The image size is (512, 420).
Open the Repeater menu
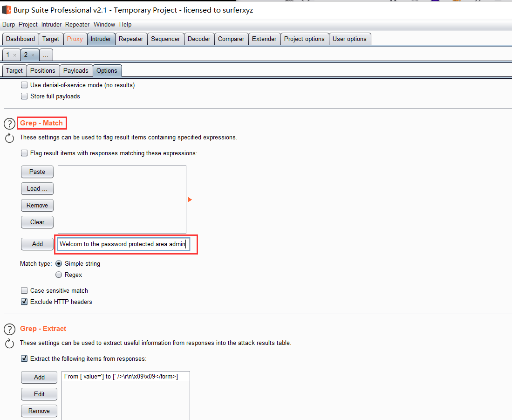coord(77,25)
